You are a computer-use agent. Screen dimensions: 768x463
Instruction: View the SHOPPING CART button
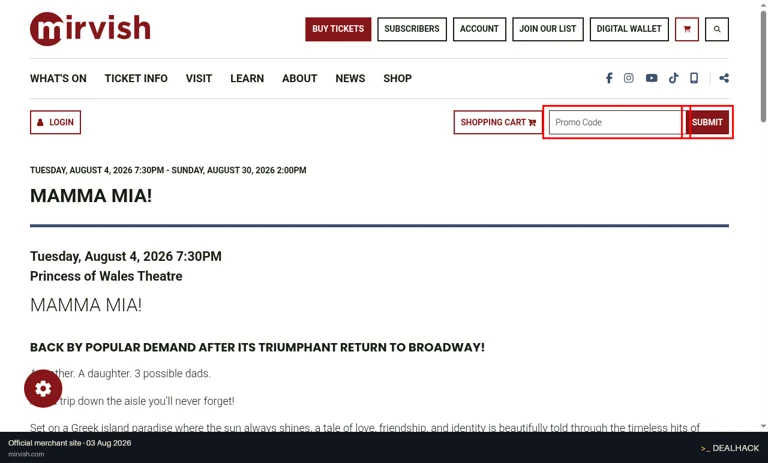click(x=498, y=122)
